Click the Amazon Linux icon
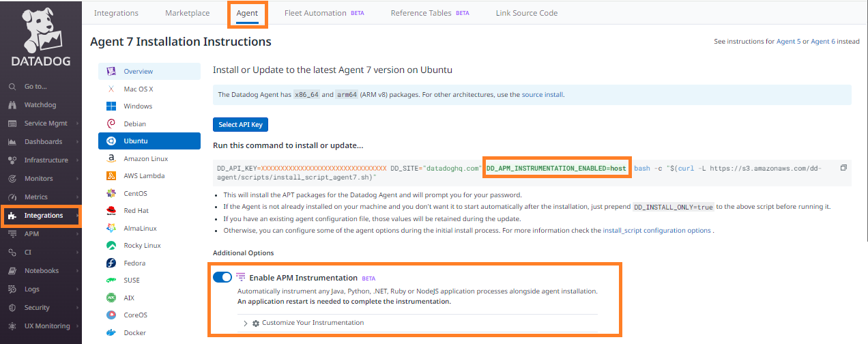Image resolution: width=868 pixels, height=344 pixels. click(111, 158)
